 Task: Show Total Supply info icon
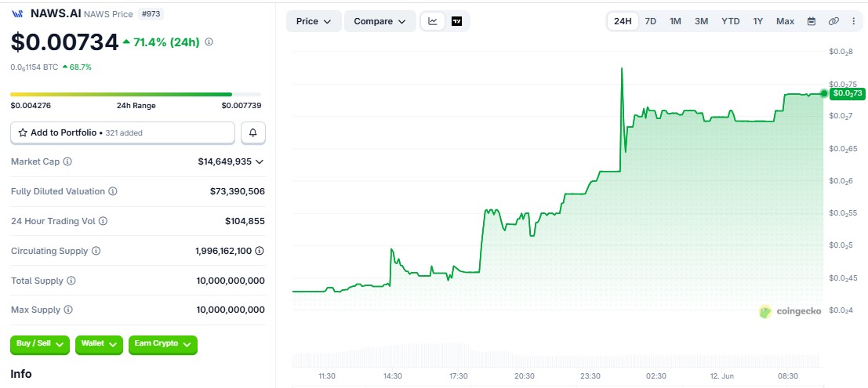click(71, 281)
